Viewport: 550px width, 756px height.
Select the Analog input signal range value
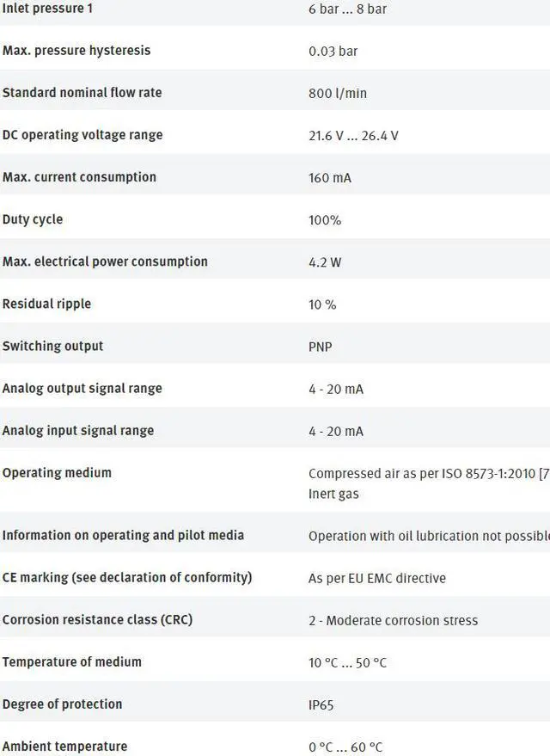tap(336, 431)
